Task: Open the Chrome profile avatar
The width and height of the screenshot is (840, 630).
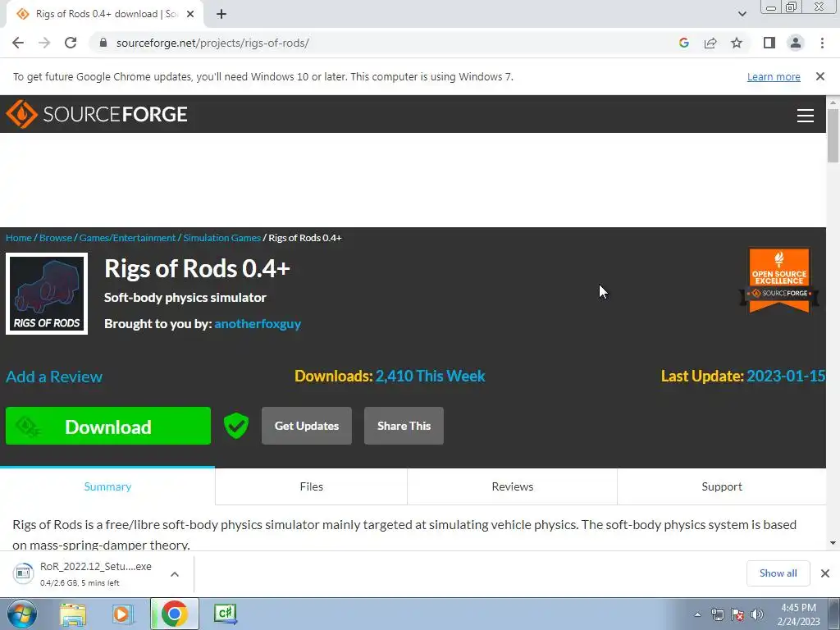Action: (796, 43)
